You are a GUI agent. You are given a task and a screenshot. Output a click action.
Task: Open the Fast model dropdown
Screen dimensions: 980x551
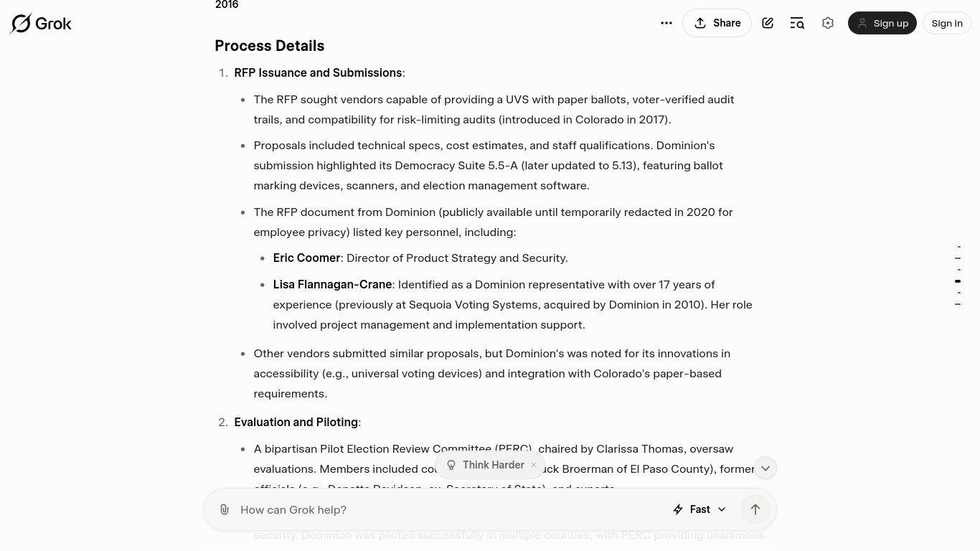tap(699, 509)
